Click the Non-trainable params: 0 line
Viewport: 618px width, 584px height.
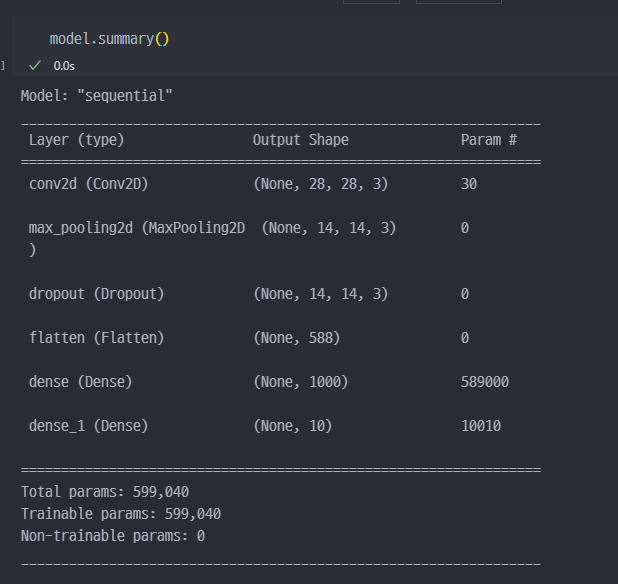[x=113, y=536]
